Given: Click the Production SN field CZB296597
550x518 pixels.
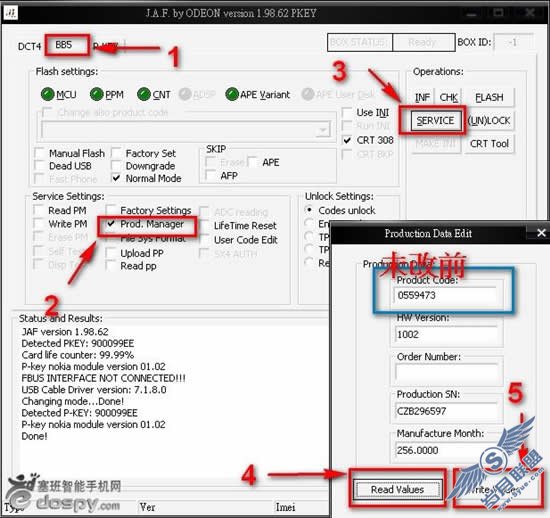Looking at the screenshot, I should click(x=445, y=411).
